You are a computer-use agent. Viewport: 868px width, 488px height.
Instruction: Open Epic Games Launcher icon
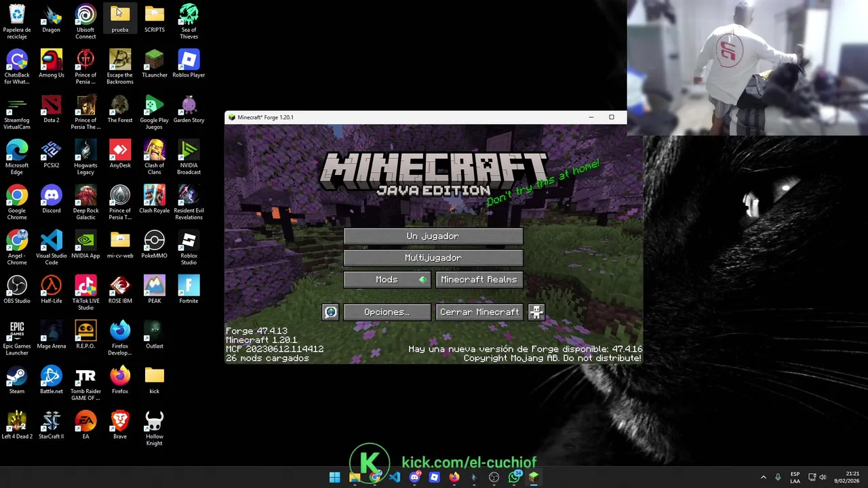pos(17,338)
